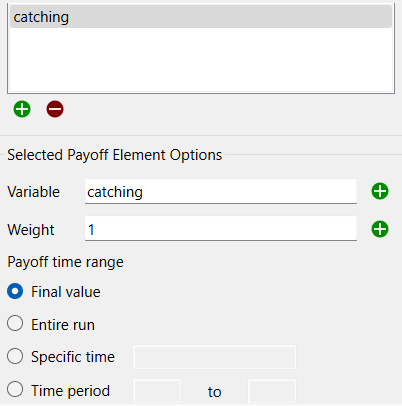Select the Final value radio button
Image resolution: width=402 pixels, height=406 pixels.
[x=15, y=291]
